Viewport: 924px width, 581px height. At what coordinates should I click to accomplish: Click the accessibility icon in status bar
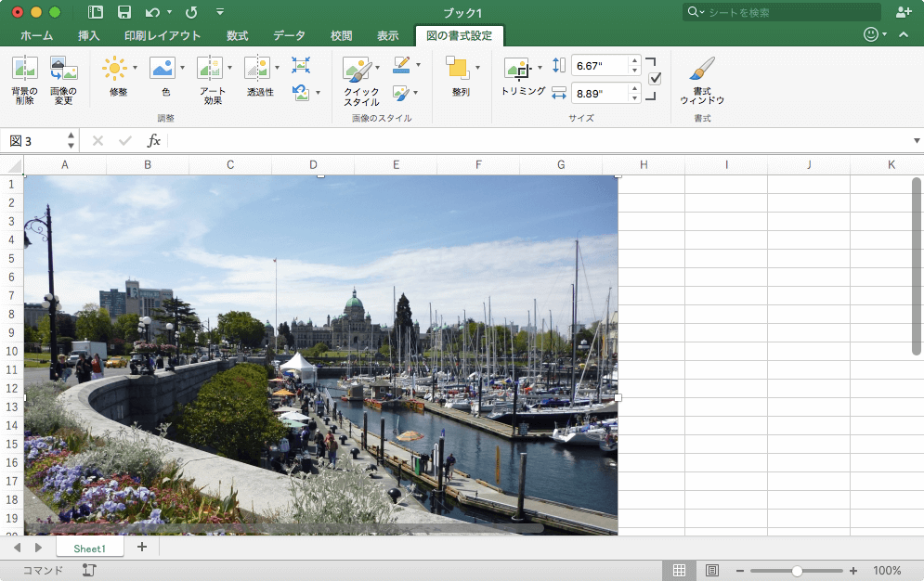click(x=89, y=570)
